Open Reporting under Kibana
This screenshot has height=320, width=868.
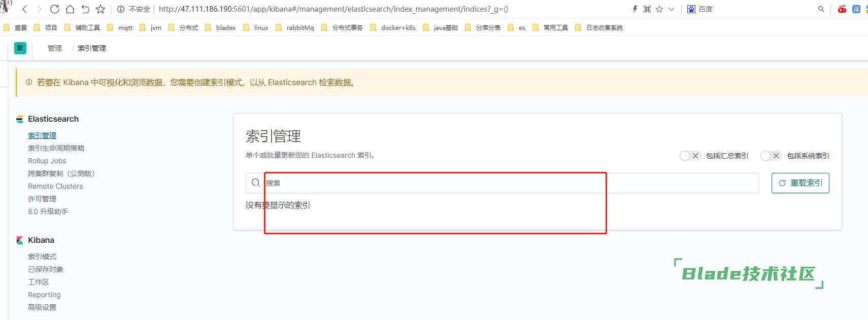[x=44, y=295]
